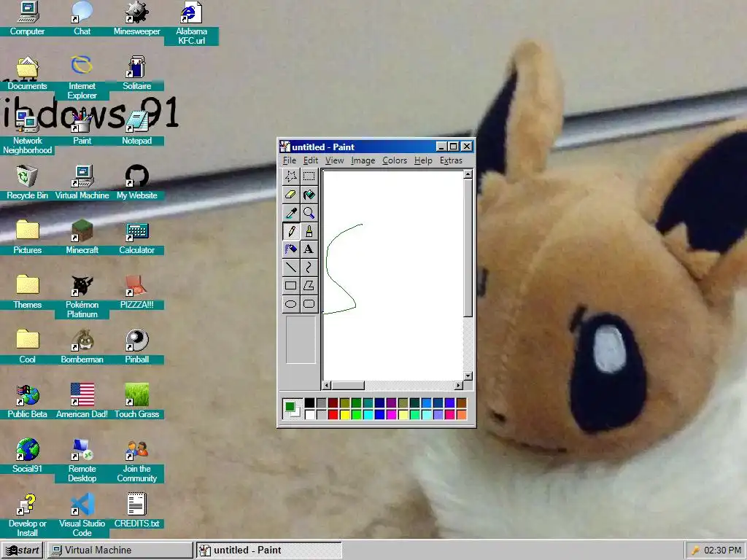Click the vertical scrollbar down arrow
The width and height of the screenshot is (747, 560).
468,376
